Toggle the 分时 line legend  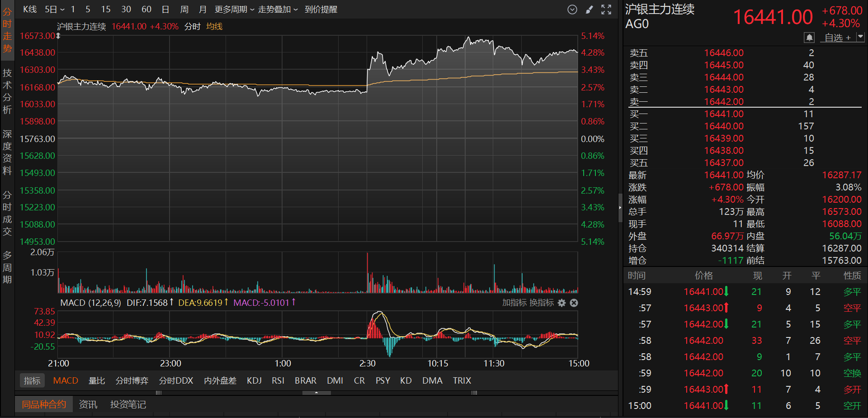coord(192,27)
